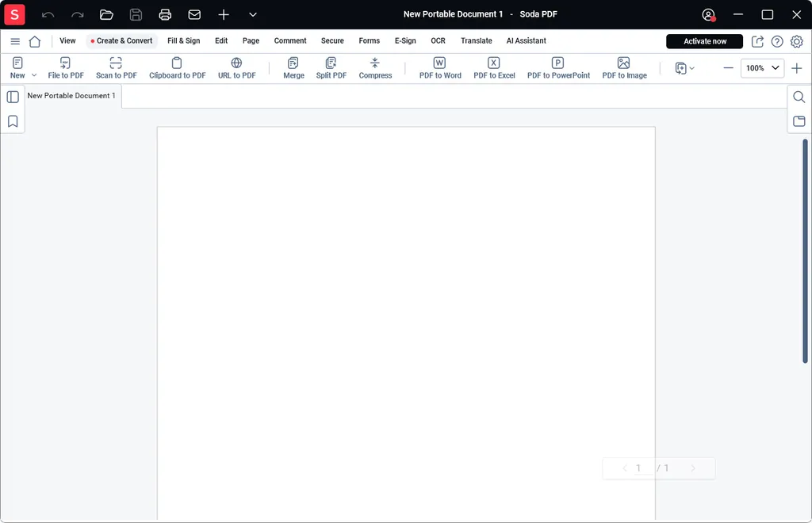This screenshot has width=812, height=523.
Task: Click the plus icon in title bar
Action: [224, 14]
